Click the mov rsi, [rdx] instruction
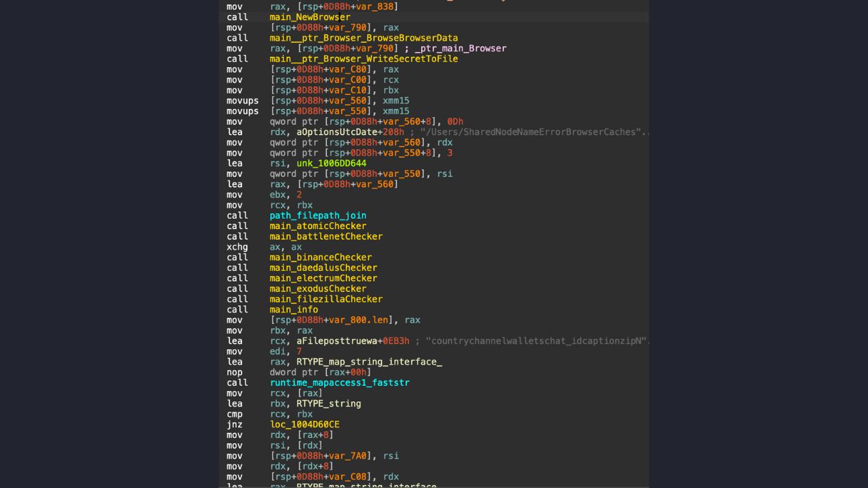The width and height of the screenshot is (868, 488). [275, 445]
